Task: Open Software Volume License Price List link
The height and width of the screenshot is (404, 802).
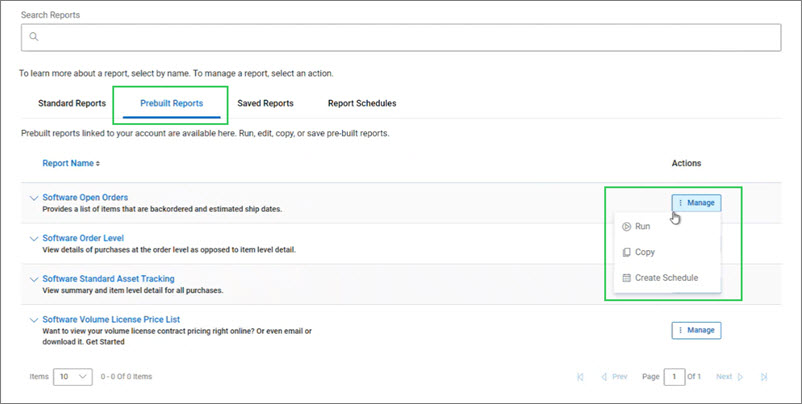Action: pos(111,319)
